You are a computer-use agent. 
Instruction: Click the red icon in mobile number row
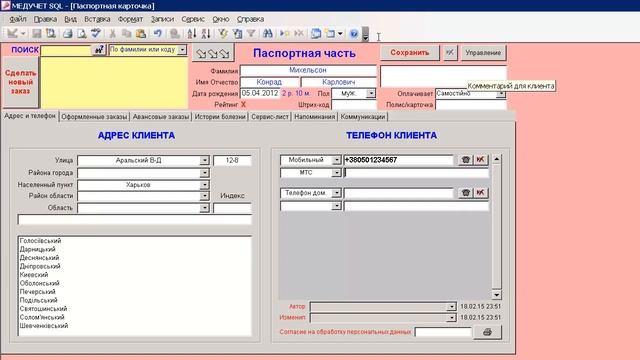tap(480, 160)
